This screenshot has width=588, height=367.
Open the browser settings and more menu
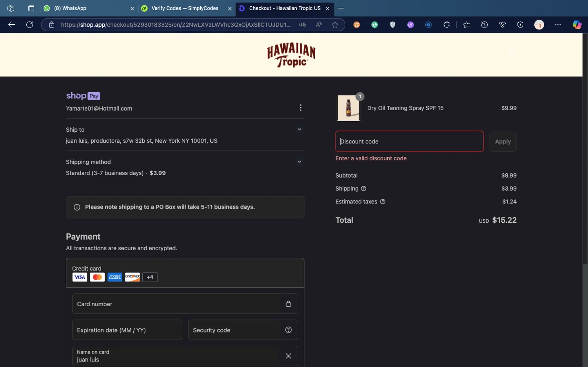point(558,25)
